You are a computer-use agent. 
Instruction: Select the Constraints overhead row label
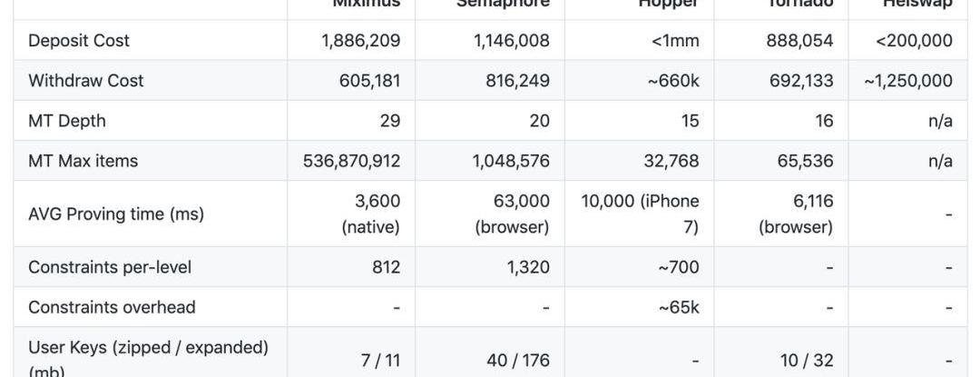click(112, 307)
